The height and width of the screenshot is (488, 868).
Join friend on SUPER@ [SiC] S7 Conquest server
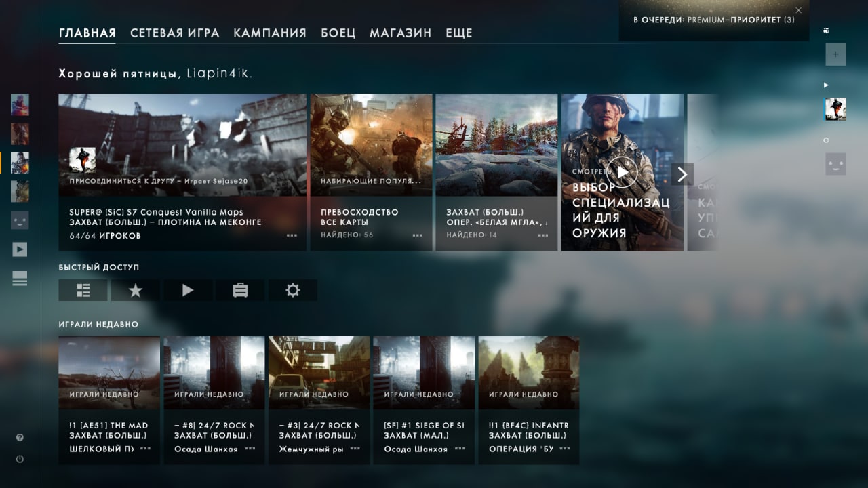point(182,172)
